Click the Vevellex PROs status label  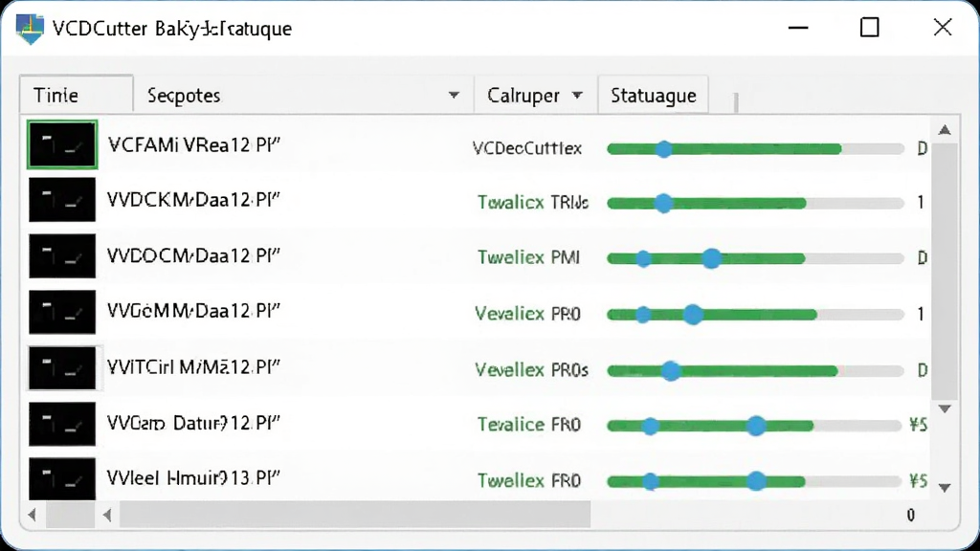531,370
